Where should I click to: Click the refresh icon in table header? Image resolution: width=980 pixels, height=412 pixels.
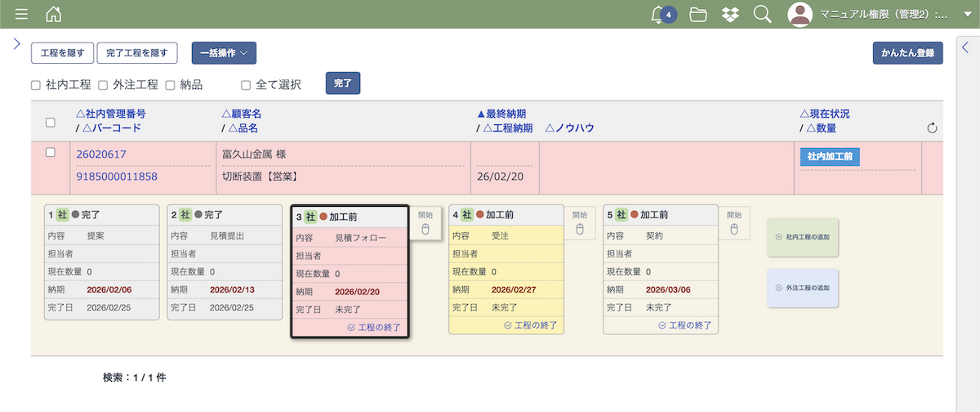point(933,128)
